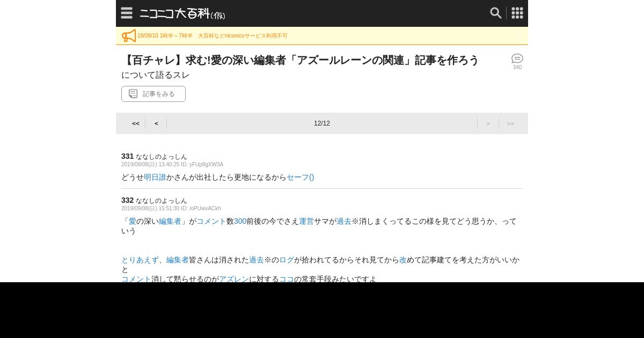Screen dimensions: 644x338
Task: Open the コメント link before 消して黙らせる
Action: [136, 279]
